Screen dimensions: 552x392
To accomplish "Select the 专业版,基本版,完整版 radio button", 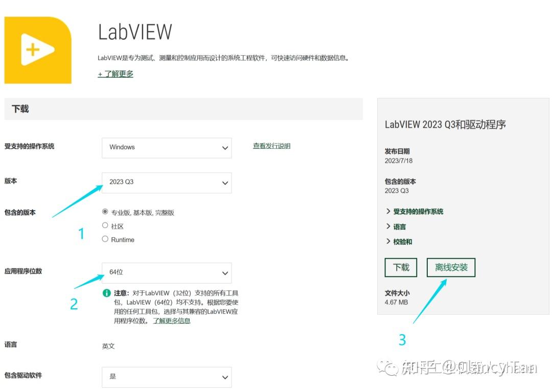I will pyautogui.click(x=105, y=212).
